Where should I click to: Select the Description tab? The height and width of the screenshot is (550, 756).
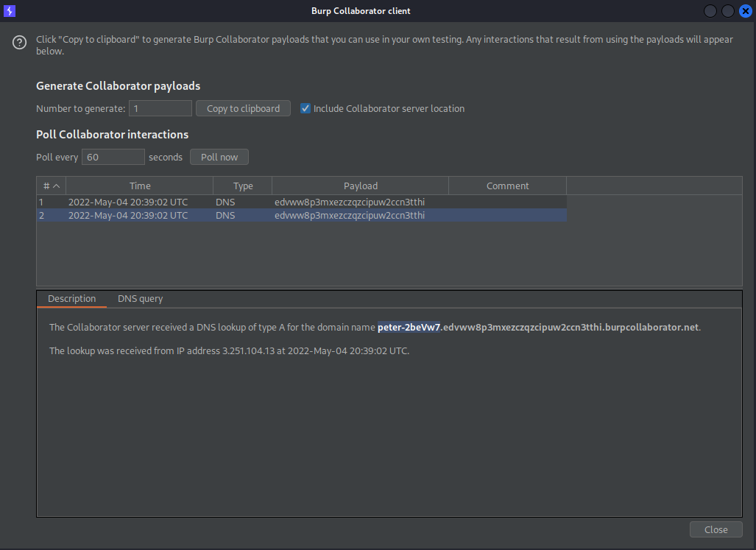(x=72, y=299)
